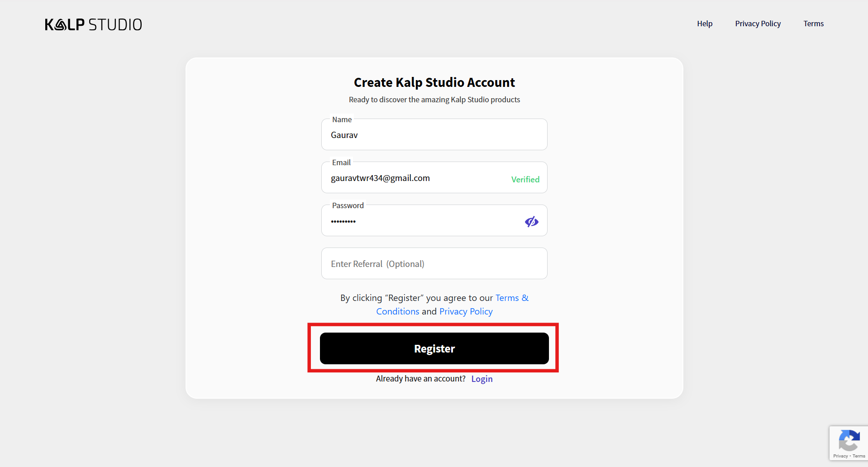
Task: Click reCAPTCHA Privacy link in badge
Action: pyautogui.click(x=840, y=456)
